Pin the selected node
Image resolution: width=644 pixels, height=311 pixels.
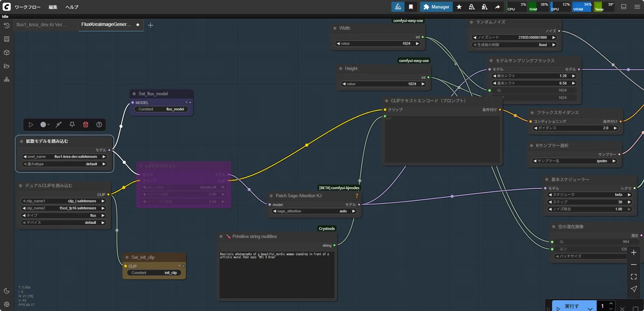coord(72,124)
